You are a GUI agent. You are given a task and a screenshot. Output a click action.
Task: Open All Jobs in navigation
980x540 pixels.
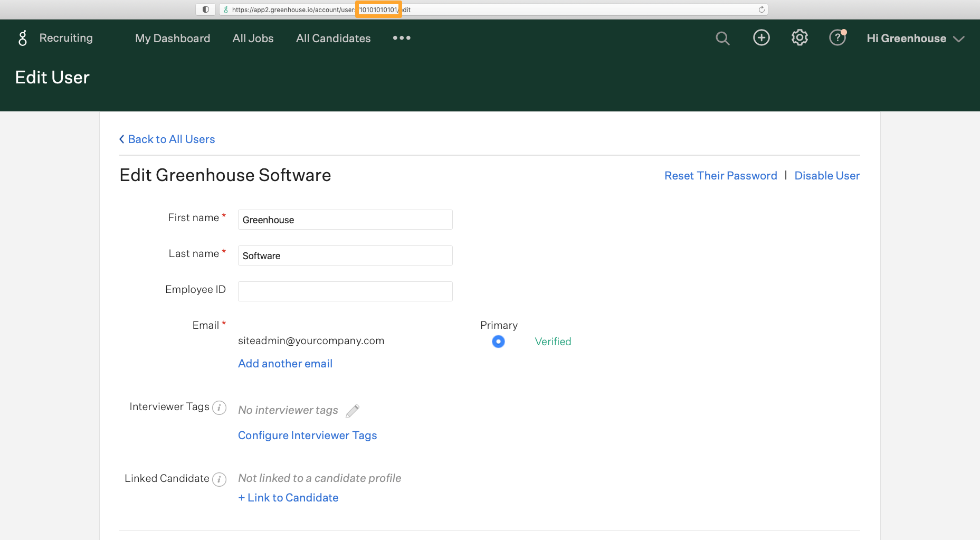[253, 39]
